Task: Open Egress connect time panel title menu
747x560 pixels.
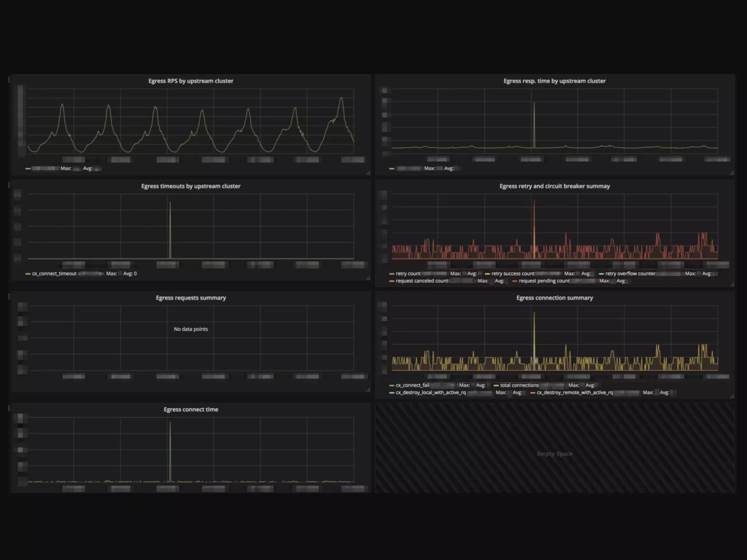Action: click(191, 409)
